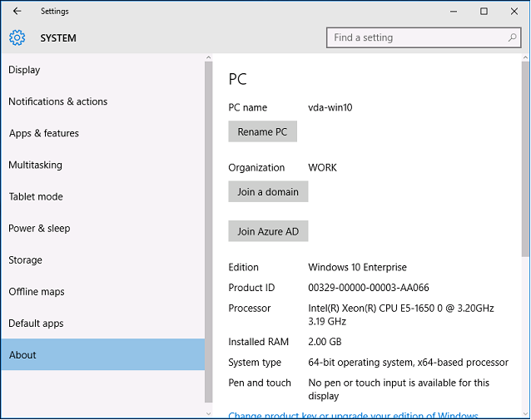Click the Join a domain button
The width and height of the screenshot is (531, 420).
pos(268,191)
